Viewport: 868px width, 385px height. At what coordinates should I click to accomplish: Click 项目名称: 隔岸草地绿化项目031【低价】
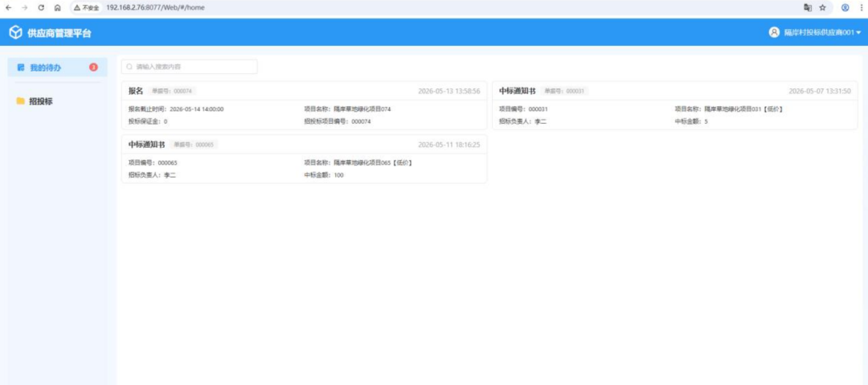click(x=728, y=109)
